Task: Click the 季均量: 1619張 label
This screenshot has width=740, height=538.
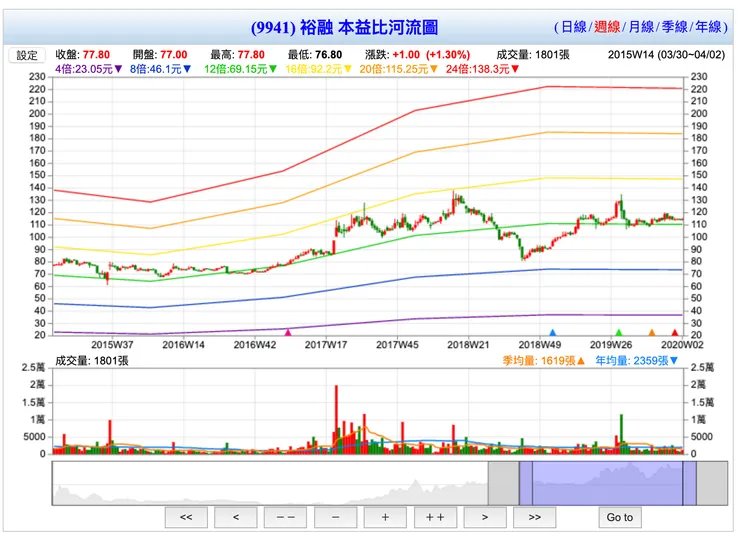Action: click(x=539, y=361)
